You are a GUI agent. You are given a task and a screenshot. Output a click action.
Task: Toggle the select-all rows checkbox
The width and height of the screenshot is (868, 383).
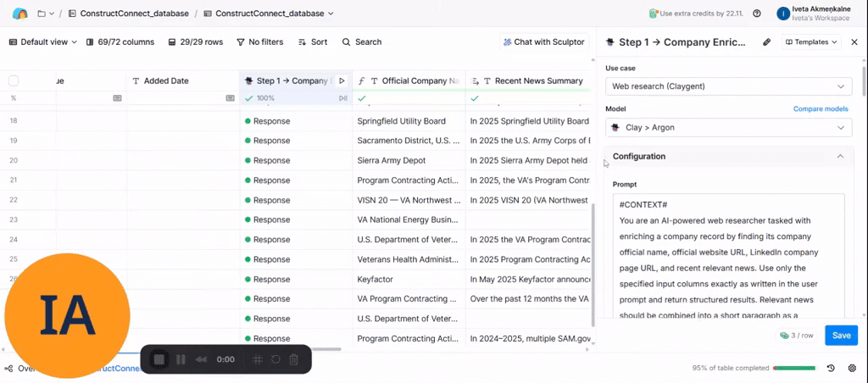coord(14,80)
